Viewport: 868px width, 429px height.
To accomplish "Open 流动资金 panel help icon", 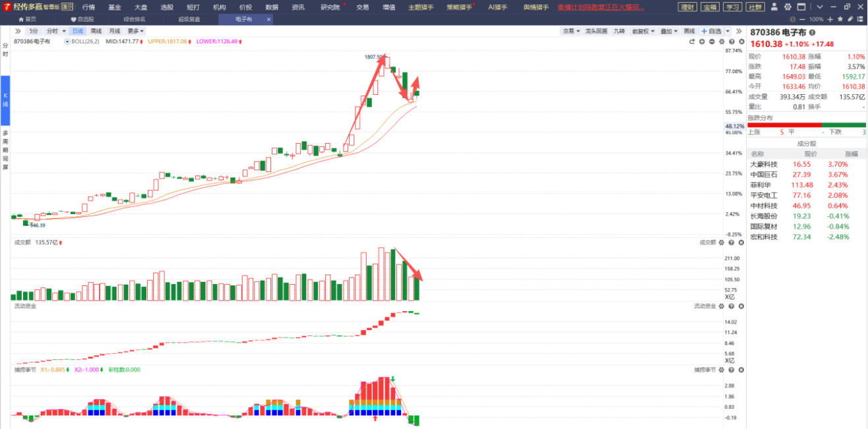I will click(731, 306).
